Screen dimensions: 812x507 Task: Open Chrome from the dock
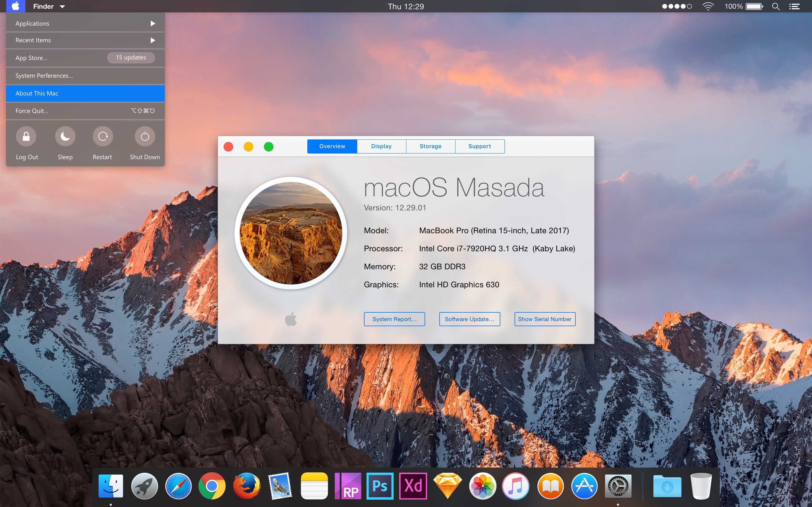click(212, 485)
